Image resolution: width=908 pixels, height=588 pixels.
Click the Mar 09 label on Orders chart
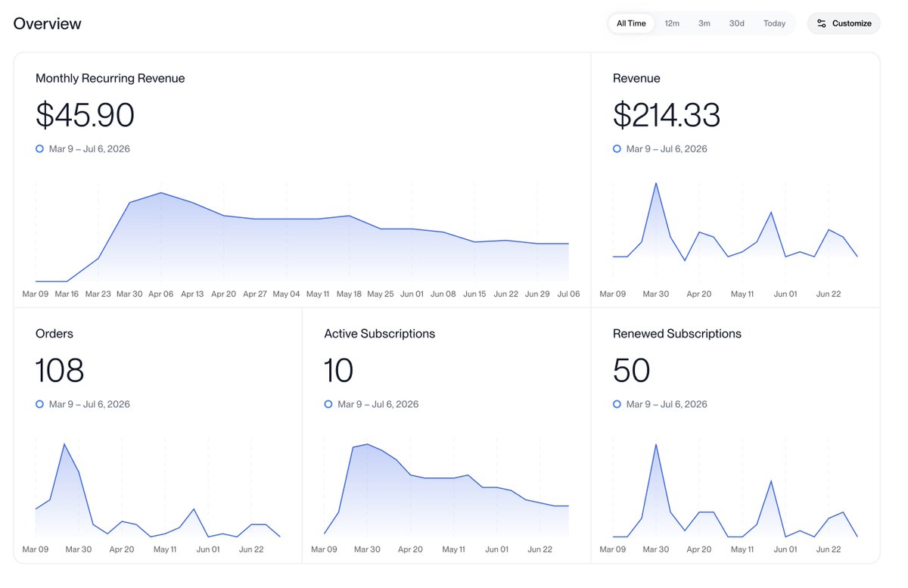pyautogui.click(x=36, y=549)
